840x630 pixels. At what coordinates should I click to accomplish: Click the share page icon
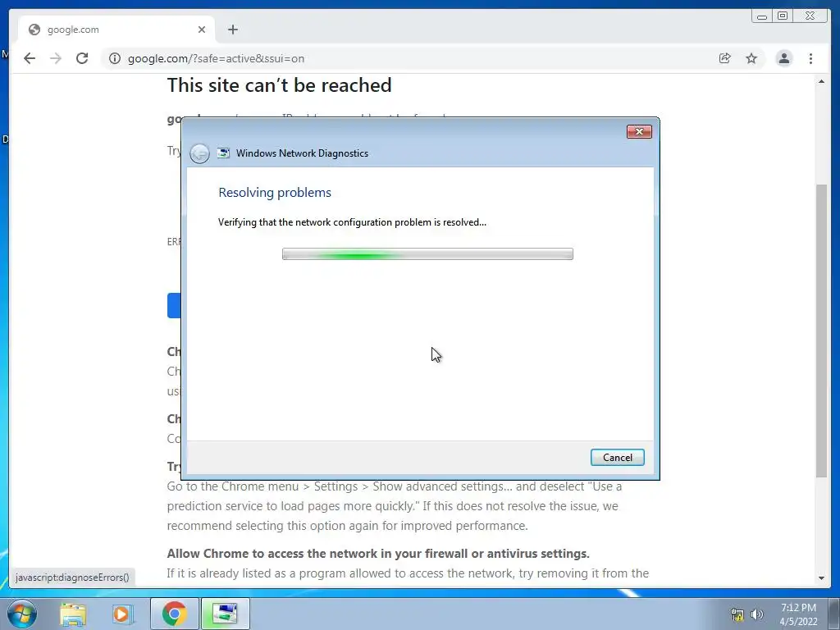point(725,58)
